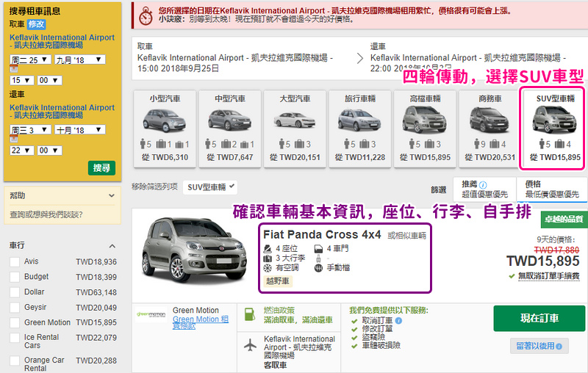Click the info icon next to 推薦
This screenshot has height=373, width=588.
coord(483,184)
